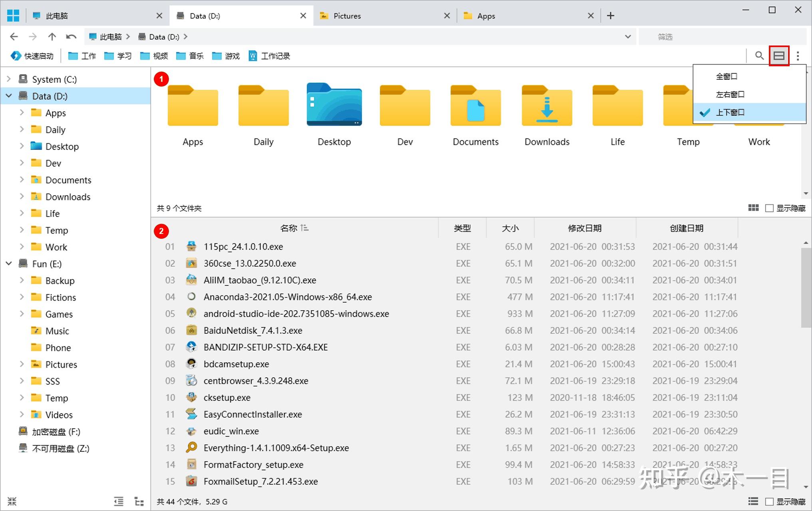812x511 pixels.
Task: Open the 音乐 toolbar shortcut
Action: (191, 55)
